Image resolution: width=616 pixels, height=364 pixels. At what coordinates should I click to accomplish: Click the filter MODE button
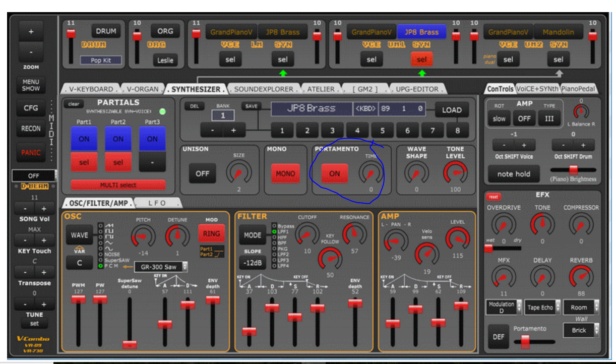[253, 235]
